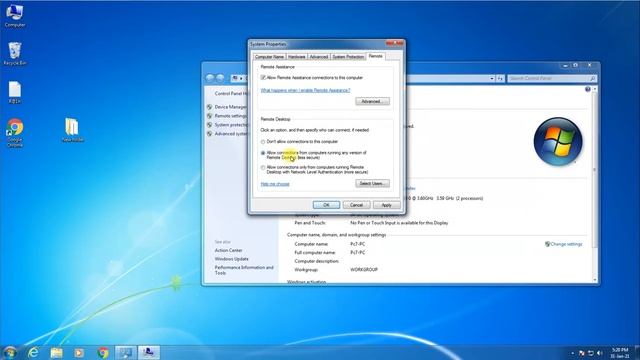Open the network tray icon

click(x=591, y=353)
